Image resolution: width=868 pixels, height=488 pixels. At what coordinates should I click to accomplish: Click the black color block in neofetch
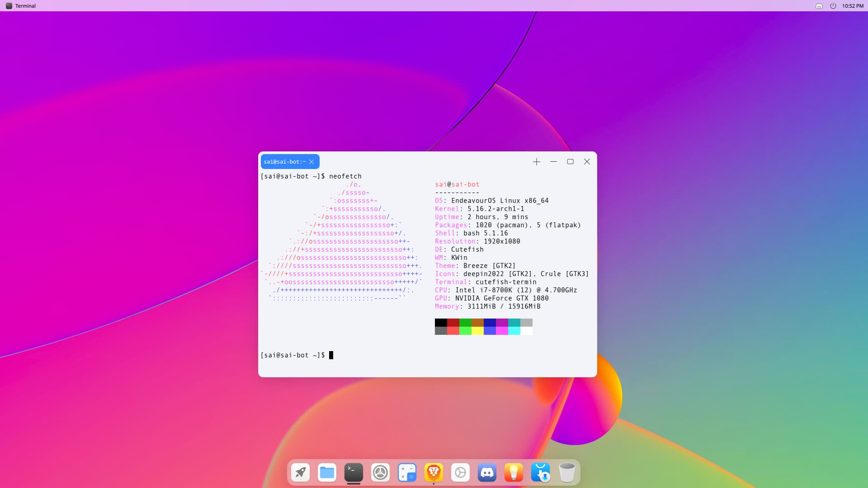coord(441,323)
